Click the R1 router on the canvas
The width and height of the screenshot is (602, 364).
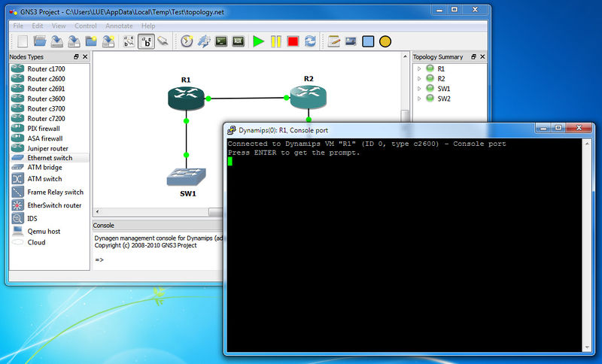pos(186,98)
